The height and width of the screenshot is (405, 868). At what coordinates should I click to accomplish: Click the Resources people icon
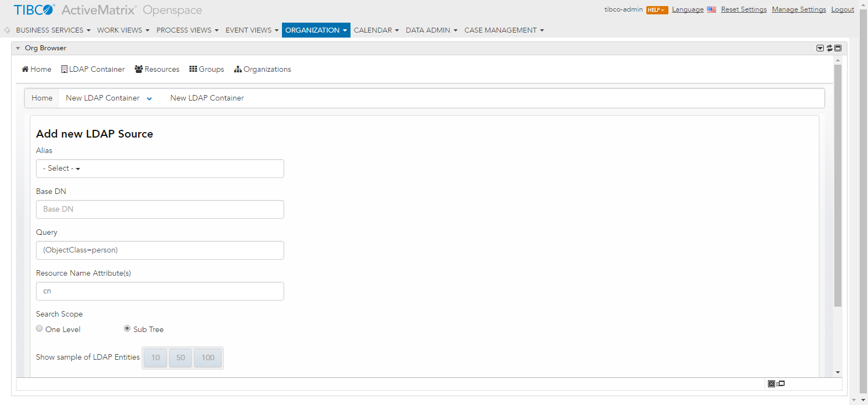pyautogui.click(x=139, y=69)
